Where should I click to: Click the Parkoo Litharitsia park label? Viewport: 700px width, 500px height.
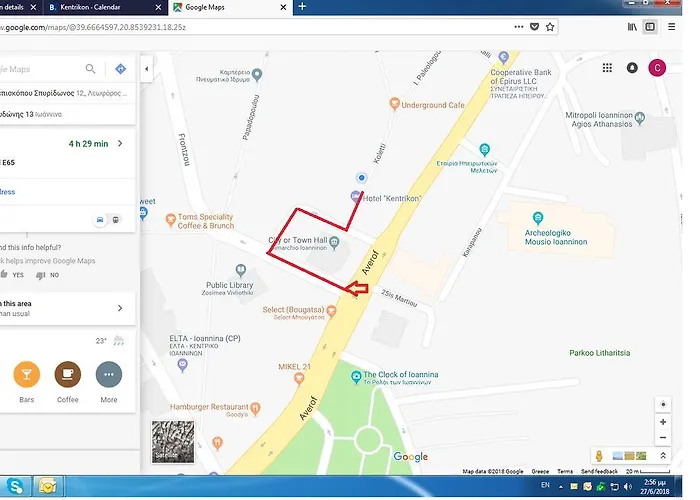[x=600, y=353]
